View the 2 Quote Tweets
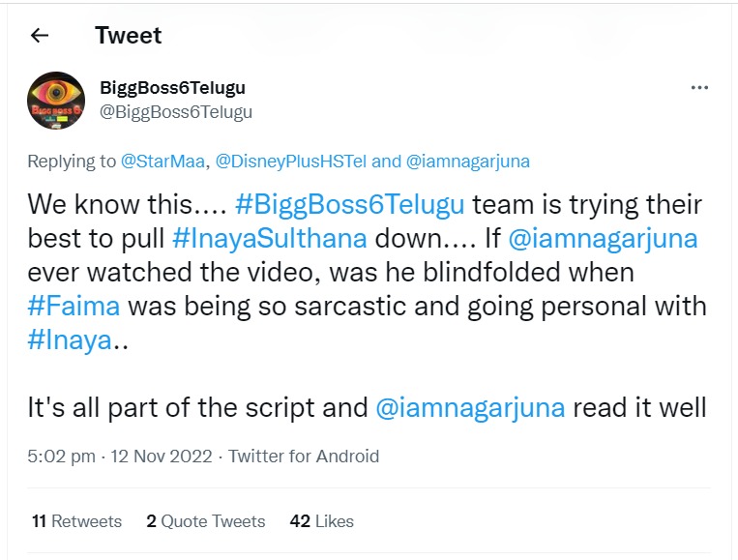738x560 pixels. (x=206, y=521)
